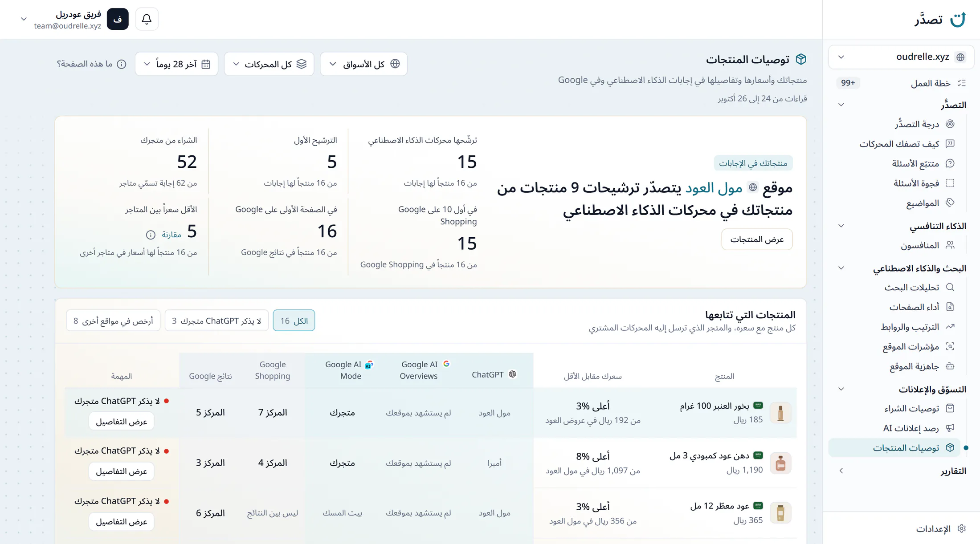Open the 'آخر 28 يوماً' date range dropdown
The height and width of the screenshot is (544, 980).
coord(176,64)
